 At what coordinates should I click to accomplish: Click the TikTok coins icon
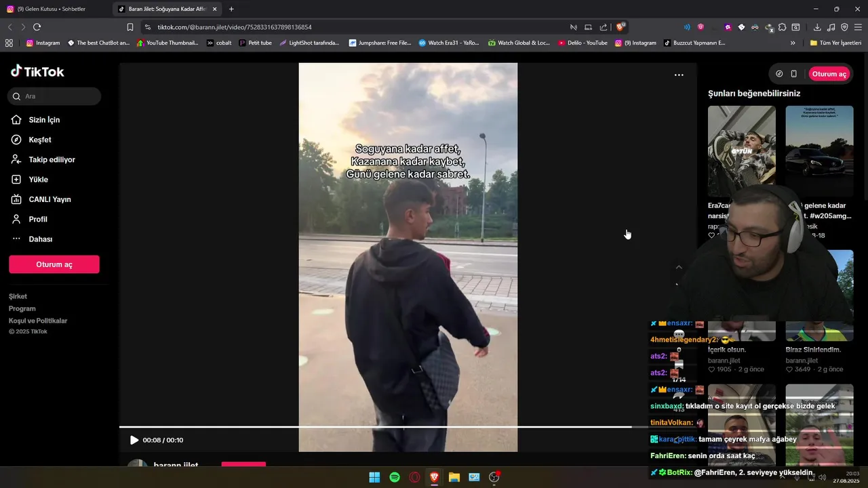(x=779, y=74)
